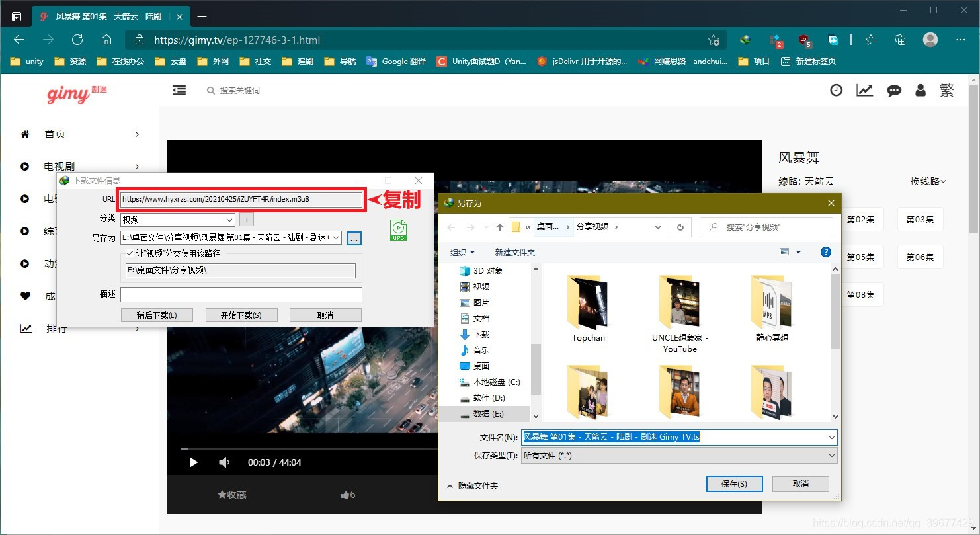Expand the 换线路 source selector
980x535 pixels.
pos(928,181)
